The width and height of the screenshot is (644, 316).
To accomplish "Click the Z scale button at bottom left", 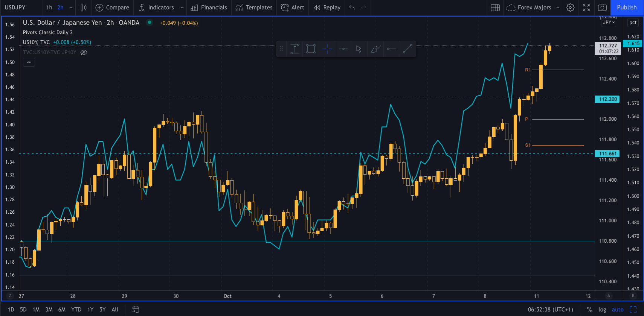I will click(10, 296).
